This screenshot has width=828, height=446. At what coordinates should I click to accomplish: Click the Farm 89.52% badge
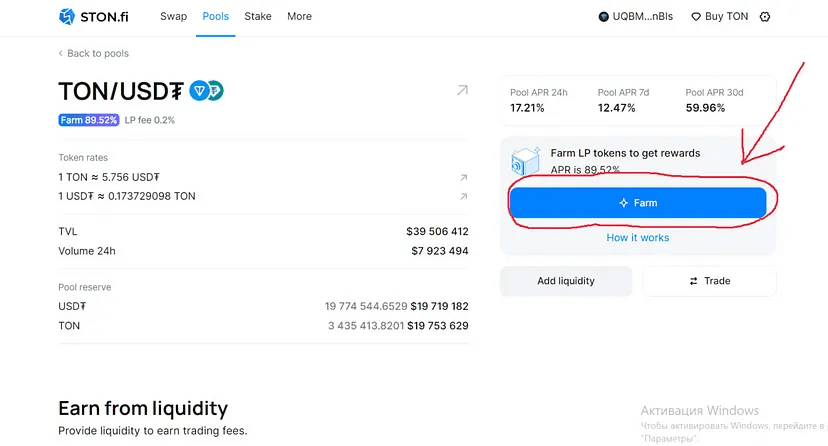pos(89,120)
